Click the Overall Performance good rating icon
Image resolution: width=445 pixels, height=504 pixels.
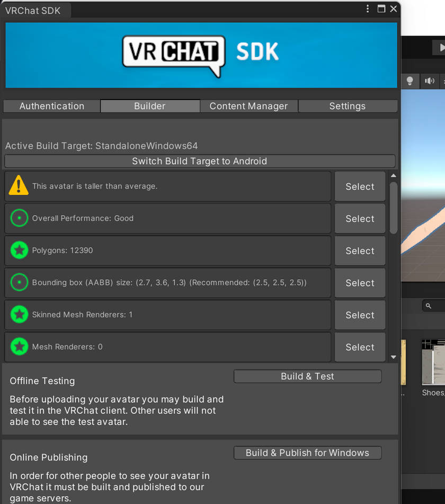pyautogui.click(x=19, y=218)
